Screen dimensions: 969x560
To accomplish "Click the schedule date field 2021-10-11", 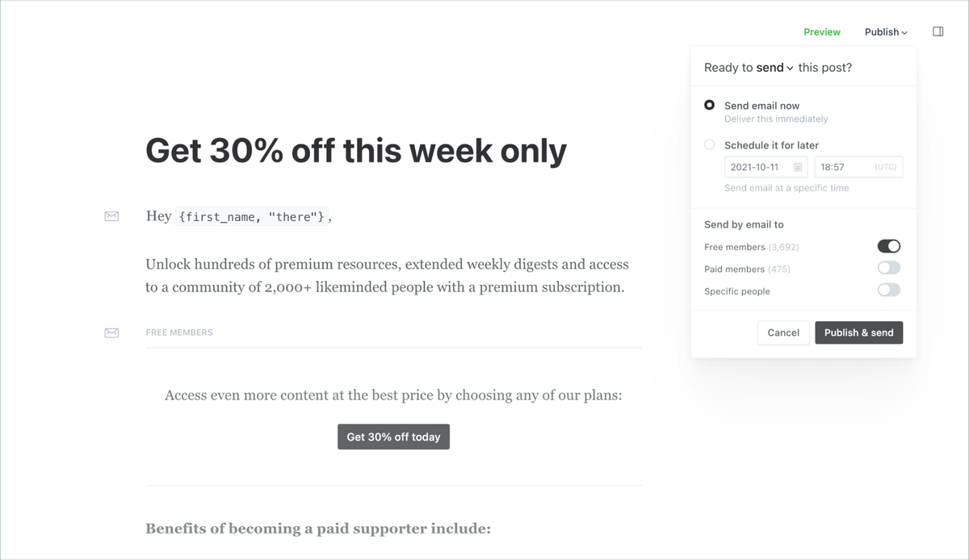I will 755,167.
